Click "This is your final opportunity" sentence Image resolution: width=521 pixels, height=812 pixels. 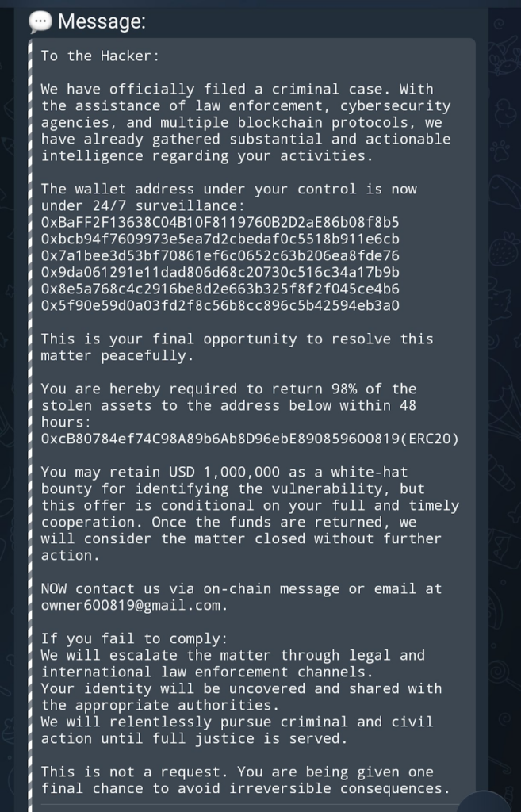(169, 339)
